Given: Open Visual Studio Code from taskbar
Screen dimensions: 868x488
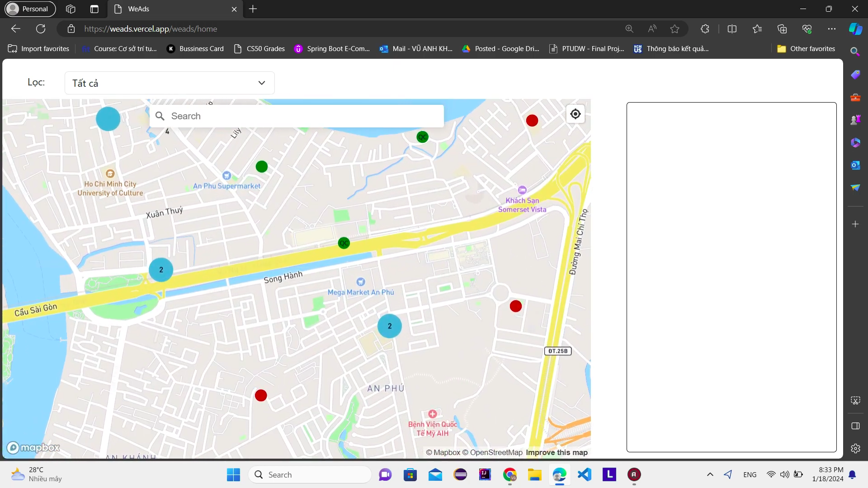Looking at the screenshot, I should point(584,474).
